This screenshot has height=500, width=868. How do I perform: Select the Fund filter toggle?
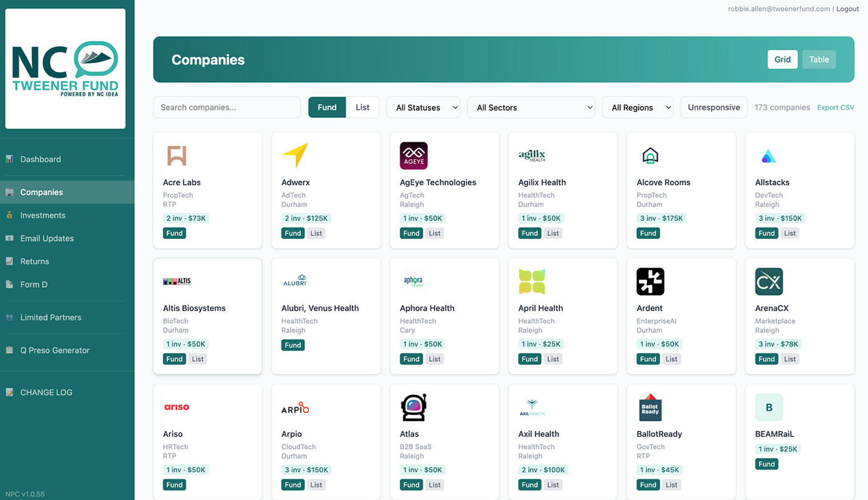pyautogui.click(x=327, y=107)
